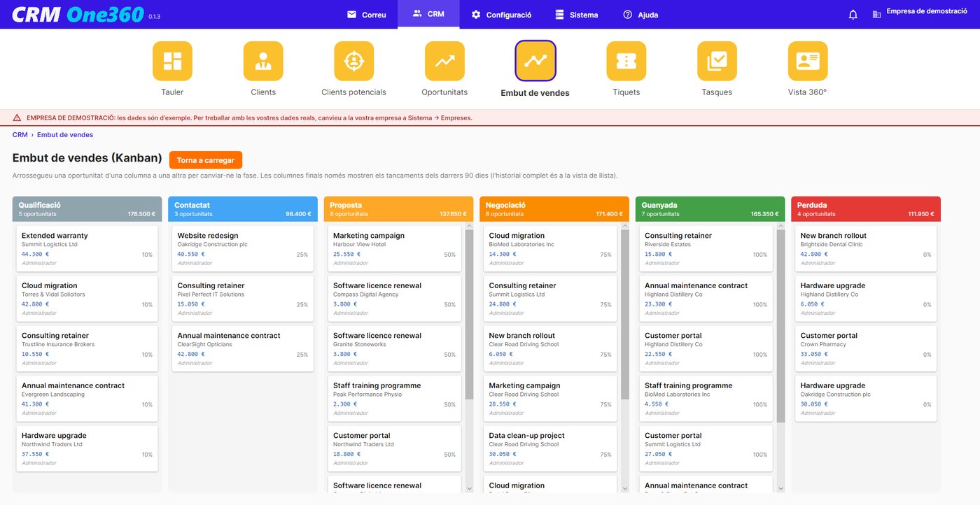Click the red Perduda column header
This screenshot has height=505, width=980.
point(866,209)
